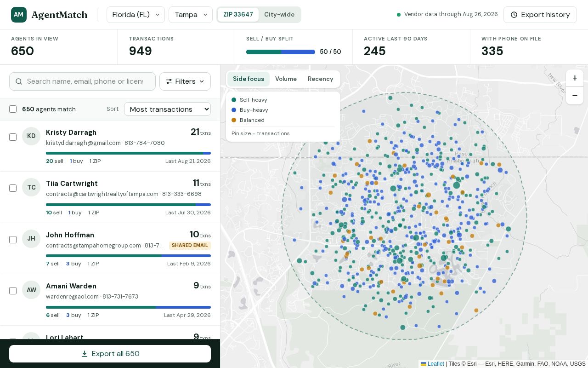Click the Buy-heavy blue legend swatch
This screenshot has height=368, width=588.
tap(234, 110)
